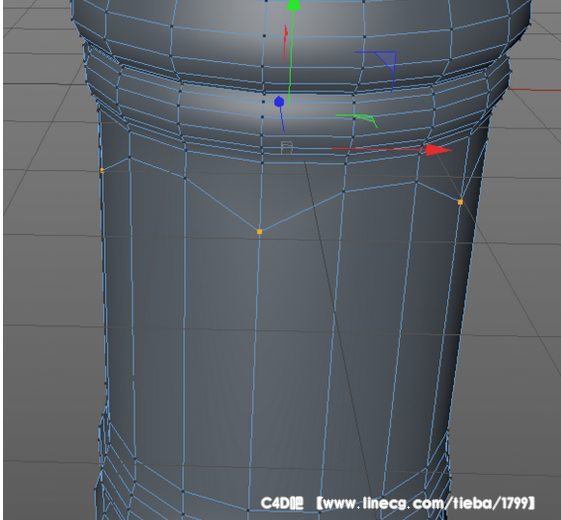This screenshot has width=561, height=520.
Task: Open the www.linecg.com/tieba/1799 watermark link
Action: point(425,503)
